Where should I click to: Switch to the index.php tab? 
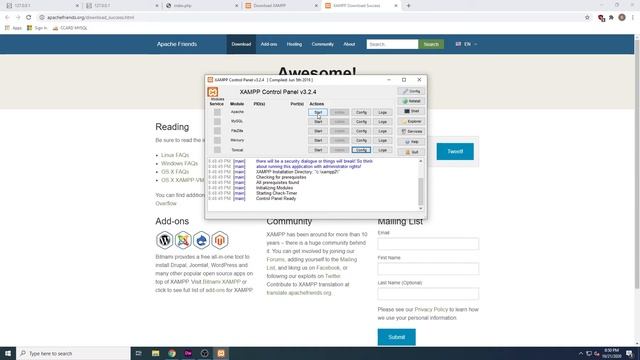(202, 6)
